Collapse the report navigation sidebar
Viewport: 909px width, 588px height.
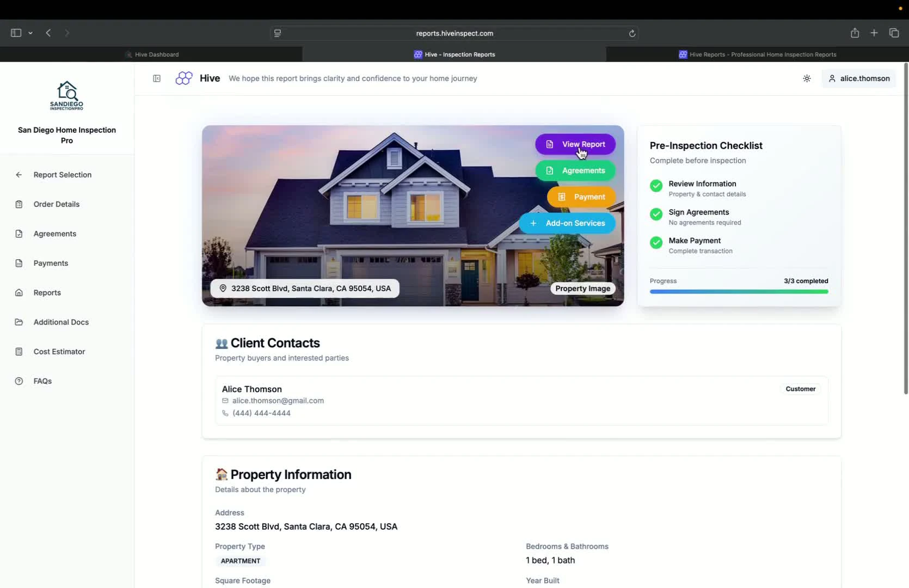[156, 78]
